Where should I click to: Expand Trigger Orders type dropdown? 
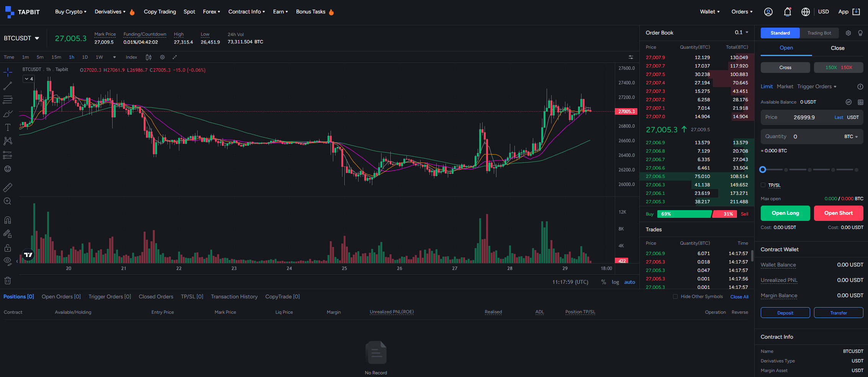pos(817,87)
